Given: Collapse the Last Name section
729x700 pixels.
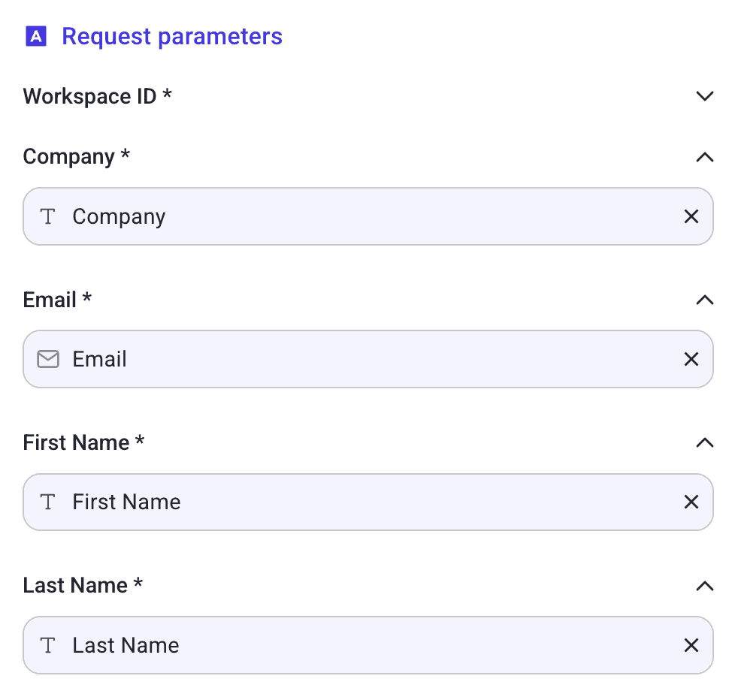Looking at the screenshot, I should tap(703, 585).
